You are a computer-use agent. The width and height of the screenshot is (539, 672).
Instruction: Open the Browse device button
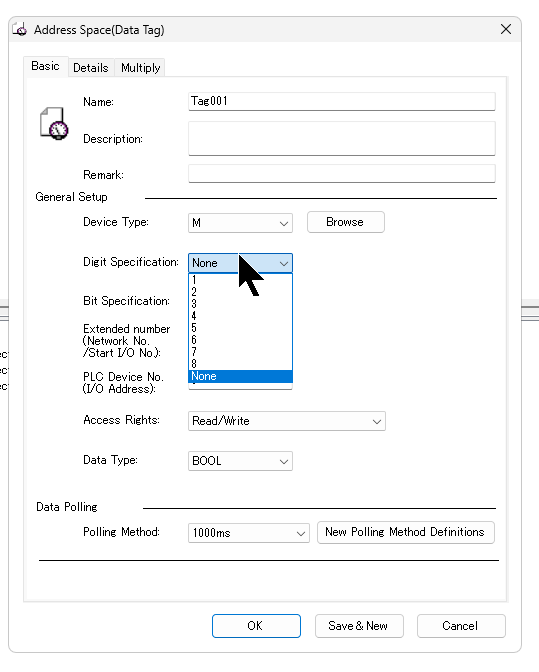(x=345, y=222)
